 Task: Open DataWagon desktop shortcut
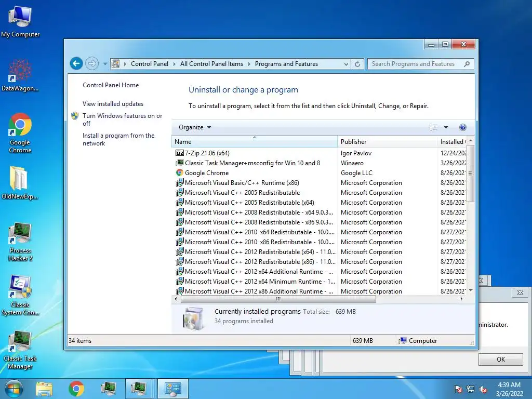tap(20, 75)
